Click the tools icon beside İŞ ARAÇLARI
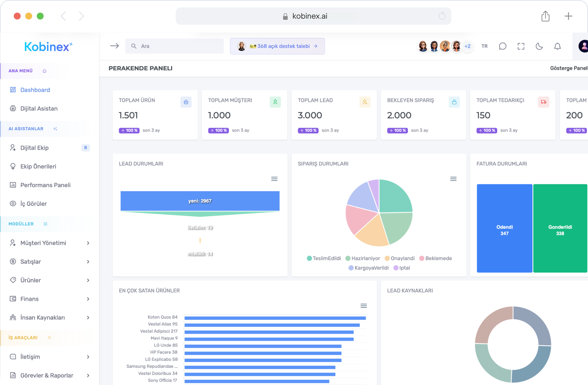The image size is (588, 385). (49, 338)
